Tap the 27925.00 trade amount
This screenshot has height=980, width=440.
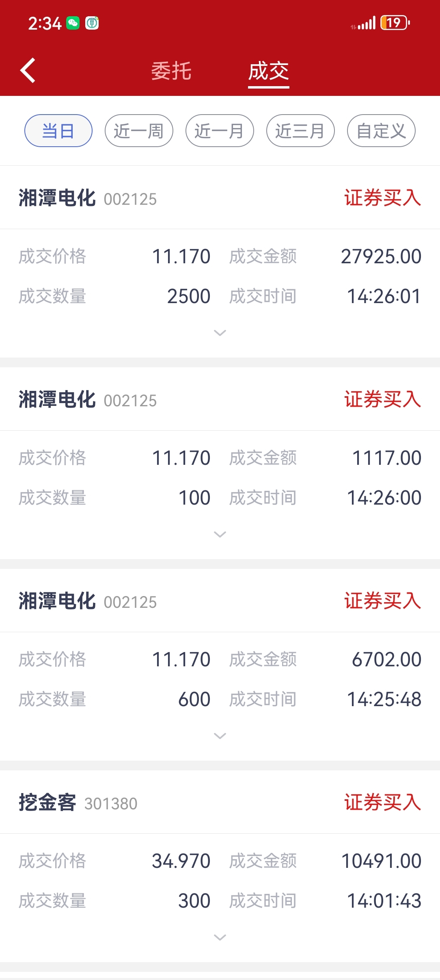[x=381, y=256]
